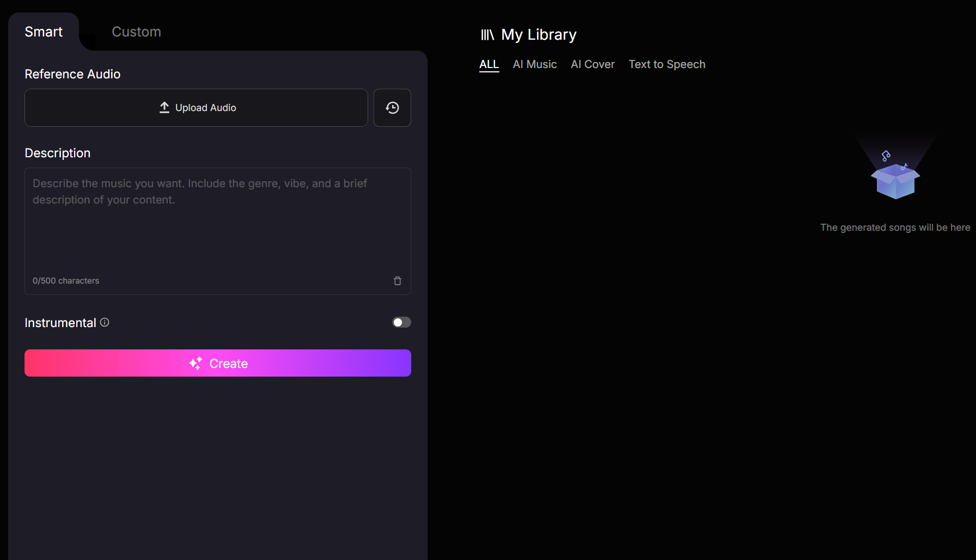The height and width of the screenshot is (560, 976).
Task: Click the 0/500 characters counter
Action: point(66,281)
